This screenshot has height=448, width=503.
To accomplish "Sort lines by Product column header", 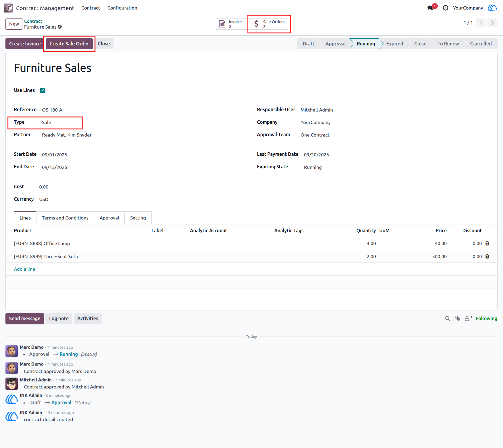I will (23, 231).
